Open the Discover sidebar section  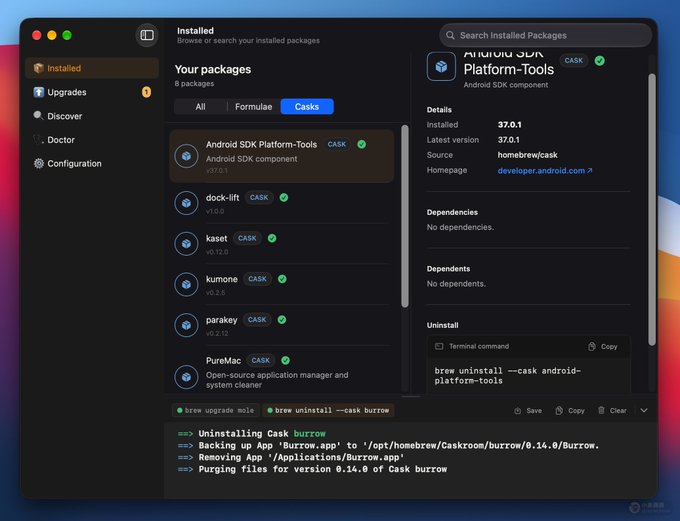coord(92,116)
